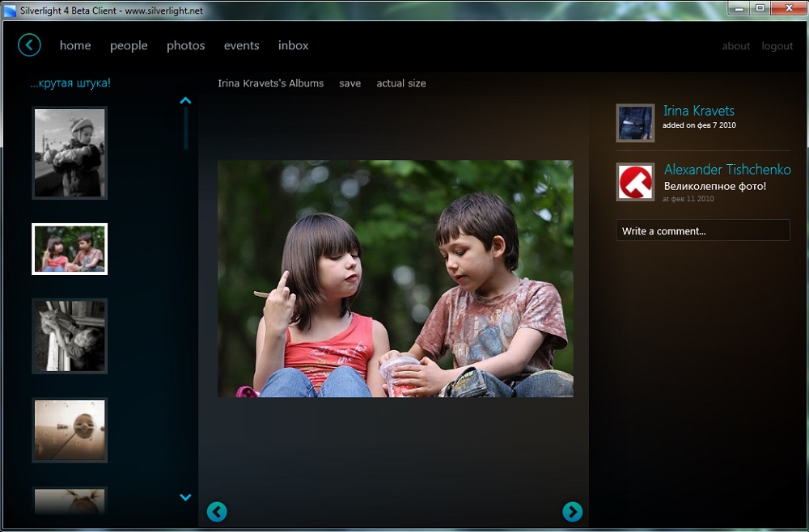
Task: Click Alexander Tishchenko's red avatar icon
Action: coord(635,182)
